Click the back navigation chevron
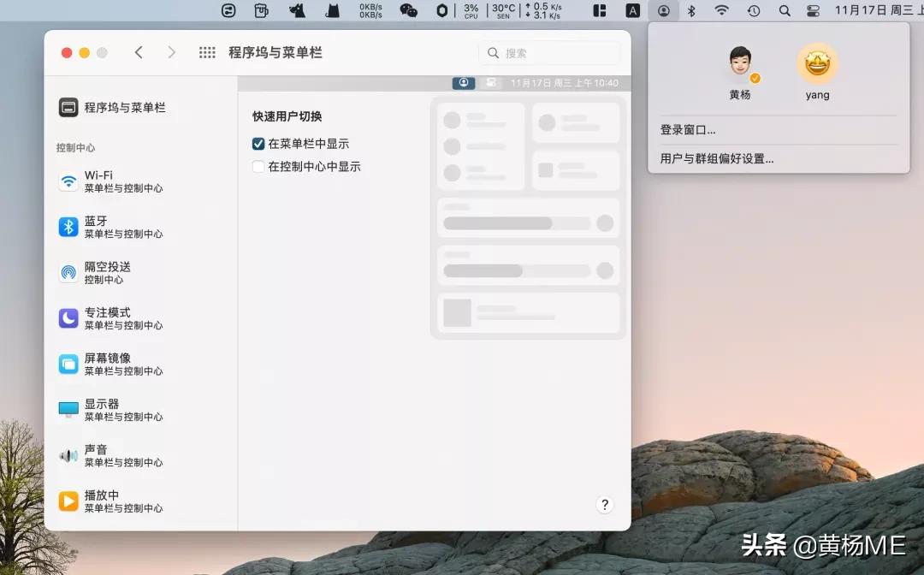This screenshot has width=924, height=575. [139, 52]
